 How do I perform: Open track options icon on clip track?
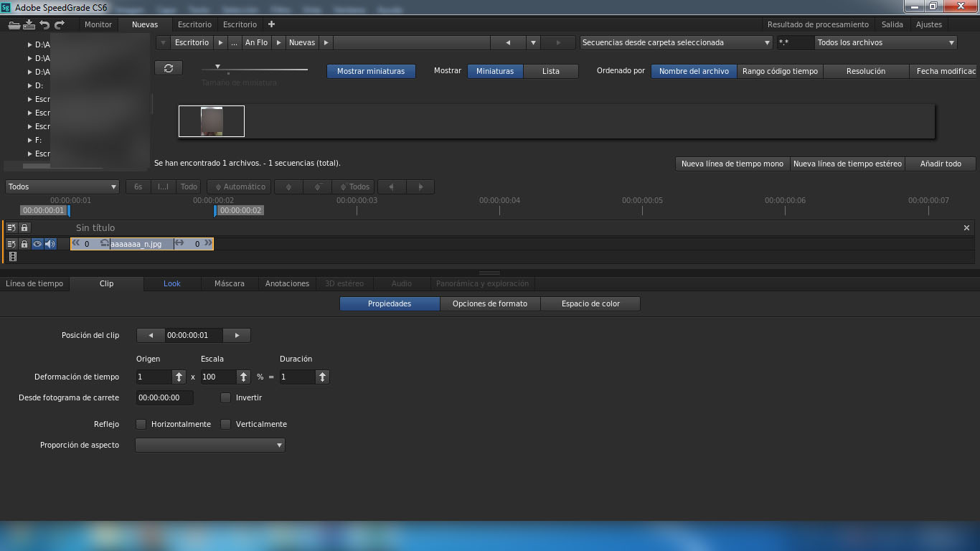(11, 244)
